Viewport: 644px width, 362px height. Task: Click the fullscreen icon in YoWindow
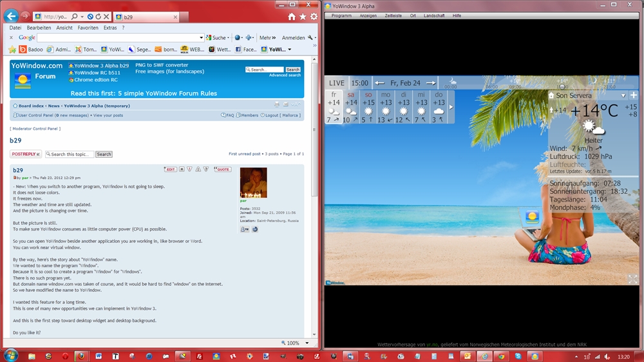coord(632,279)
